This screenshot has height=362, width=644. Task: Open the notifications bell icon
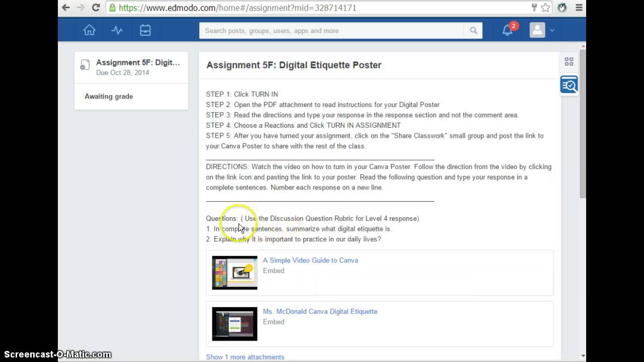507,30
